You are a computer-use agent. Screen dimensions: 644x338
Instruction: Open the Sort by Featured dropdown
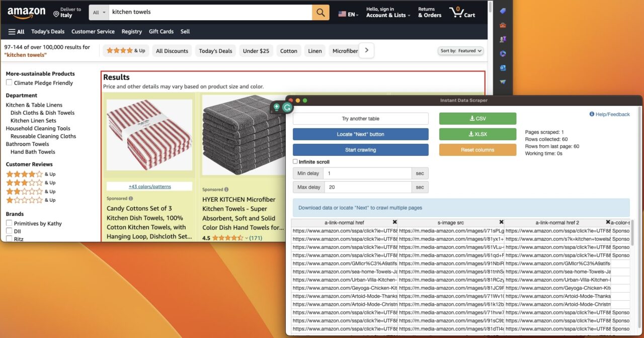click(461, 51)
